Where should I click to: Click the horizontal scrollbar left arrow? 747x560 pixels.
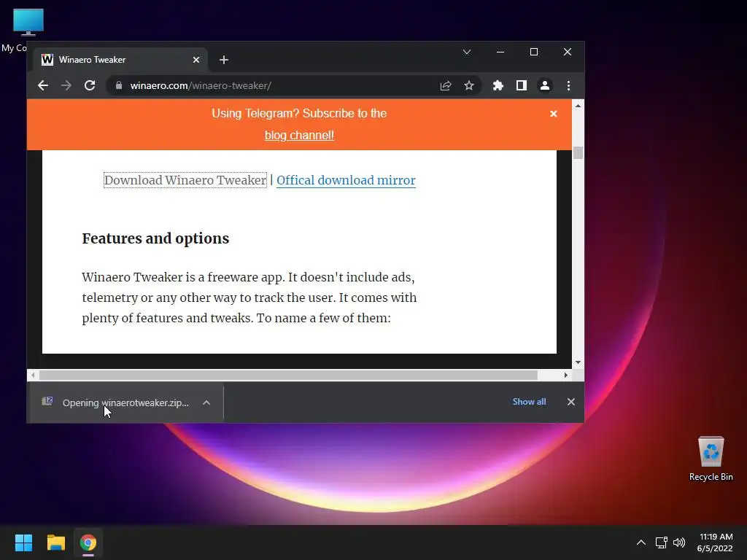(33, 376)
